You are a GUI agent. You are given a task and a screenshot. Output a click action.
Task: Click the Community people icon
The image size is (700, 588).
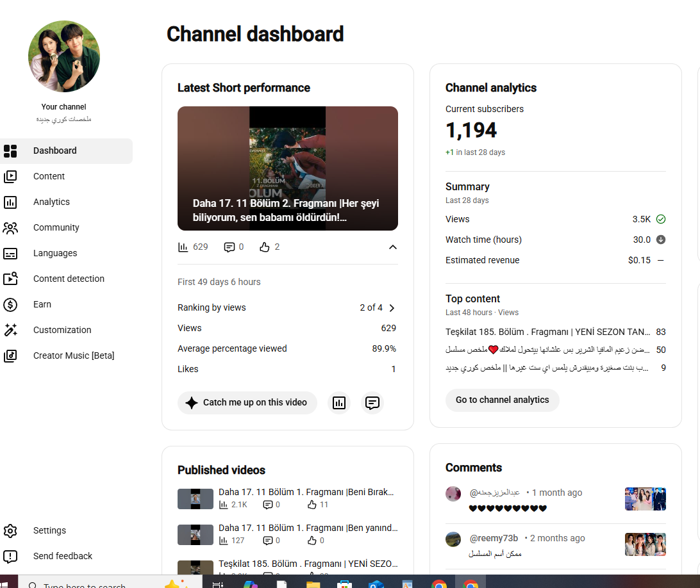point(10,228)
